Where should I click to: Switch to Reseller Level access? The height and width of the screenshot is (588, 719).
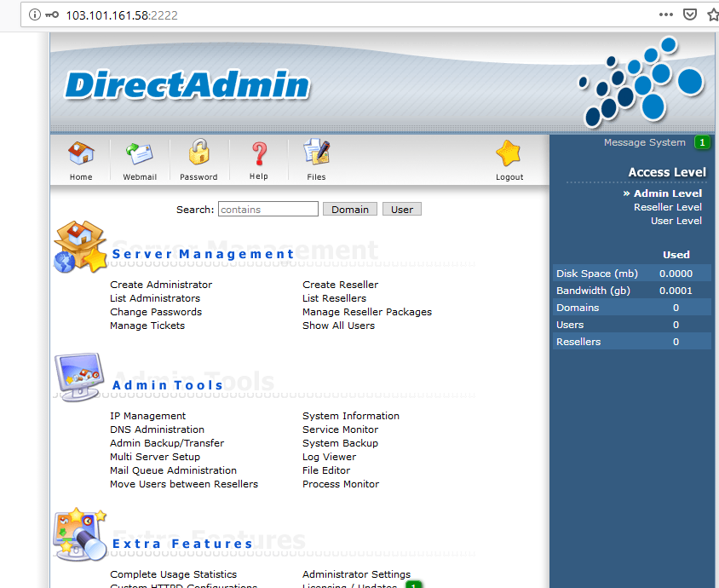pos(667,207)
